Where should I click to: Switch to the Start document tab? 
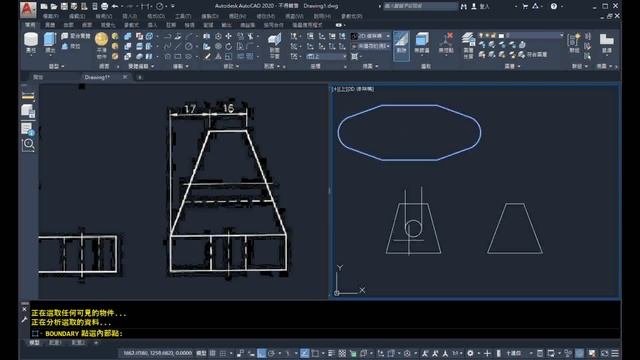pyautogui.click(x=38, y=77)
